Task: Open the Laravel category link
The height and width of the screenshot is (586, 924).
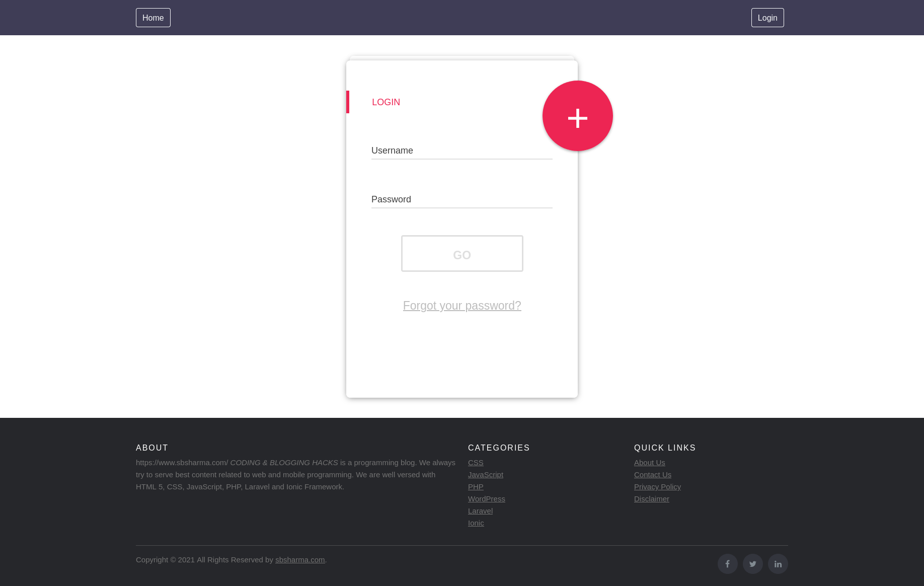Action: click(x=480, y=510)
